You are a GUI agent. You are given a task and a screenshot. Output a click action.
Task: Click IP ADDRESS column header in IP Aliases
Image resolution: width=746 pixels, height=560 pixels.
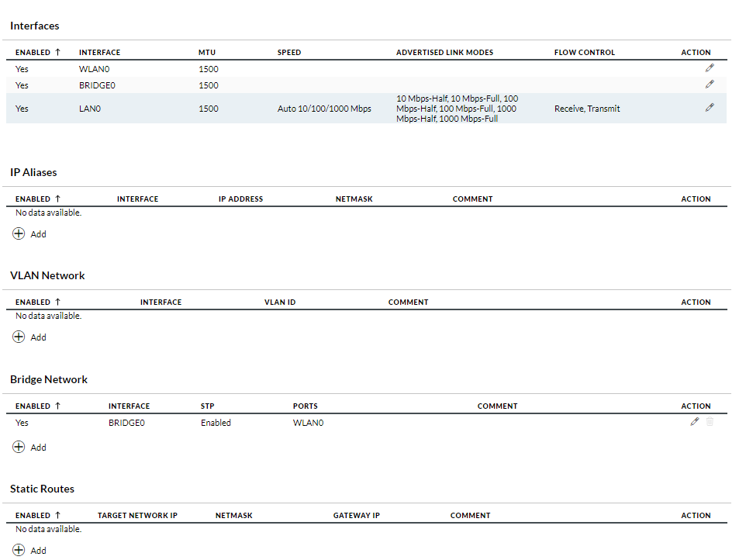(x=240, y=199)
